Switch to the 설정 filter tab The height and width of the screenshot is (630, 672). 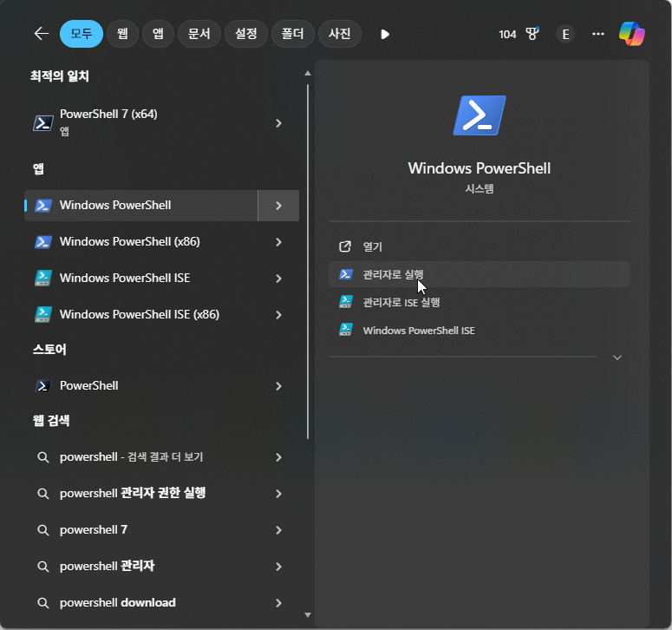coord(246,34)
